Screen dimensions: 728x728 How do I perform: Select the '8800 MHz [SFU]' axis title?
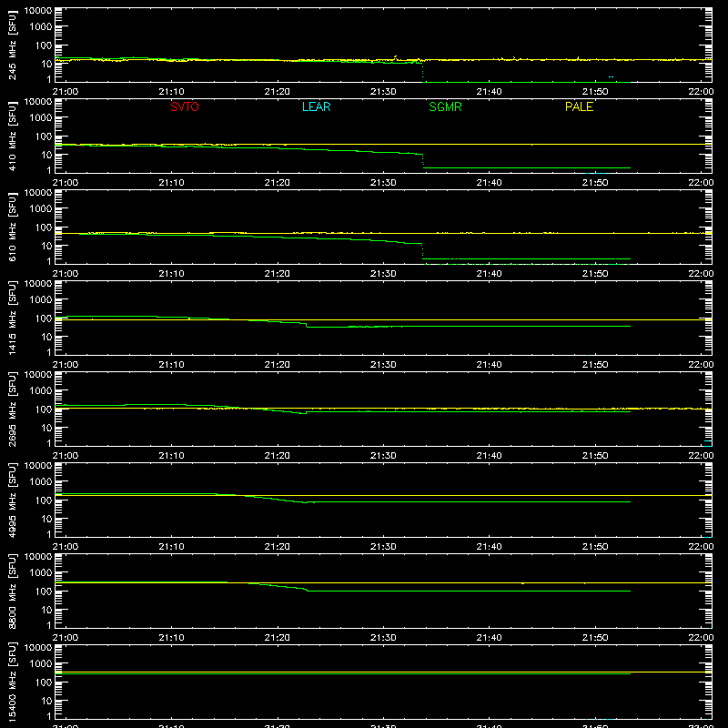(x=13, y=591)
